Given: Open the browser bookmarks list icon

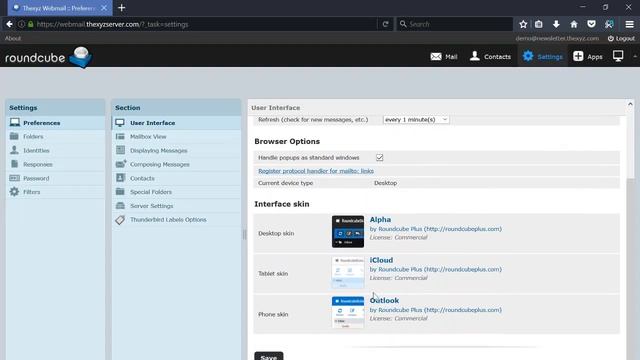Looking at the screenshot, I should [x=539, y=24].
